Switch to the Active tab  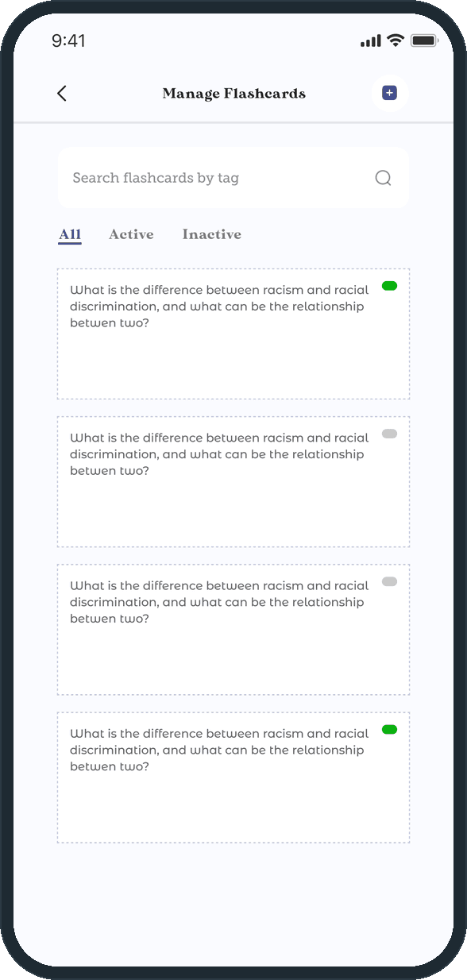(x=131, y=234)
